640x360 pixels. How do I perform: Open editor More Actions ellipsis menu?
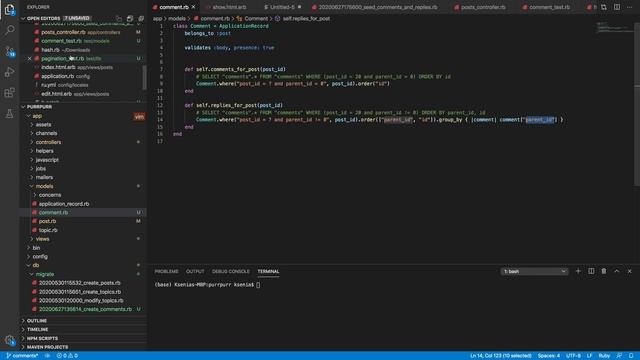[629, 7]
